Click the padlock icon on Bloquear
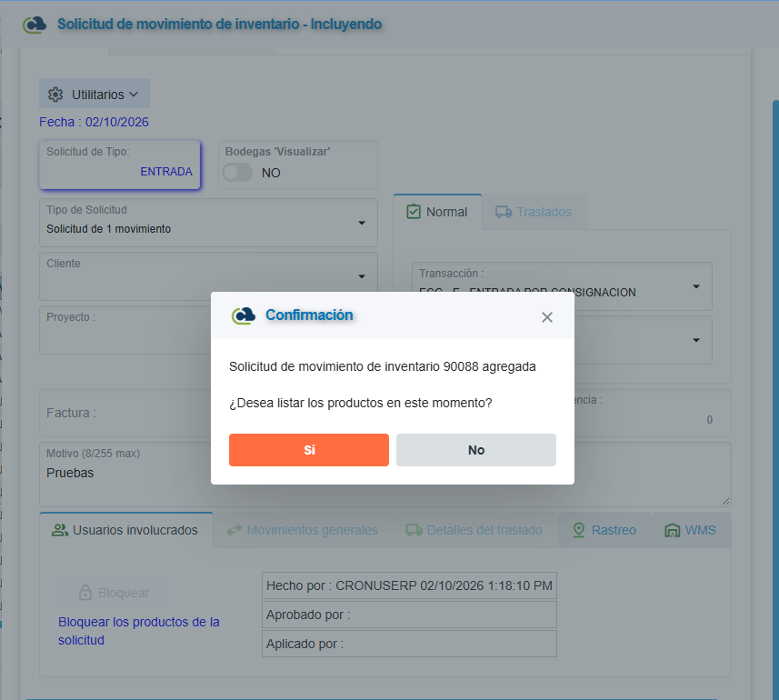779x700 pixels. point(85,592)
